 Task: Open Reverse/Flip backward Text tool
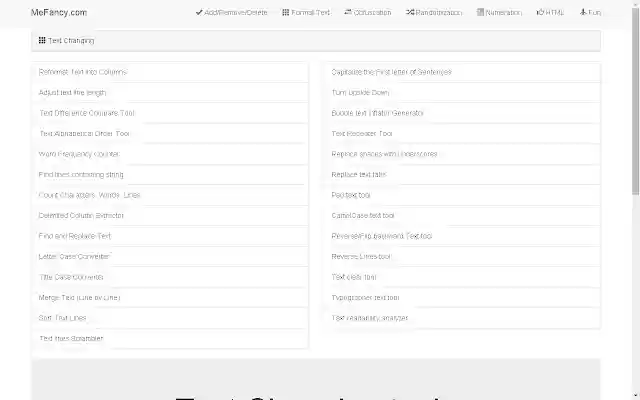click(x=382, y=236)
